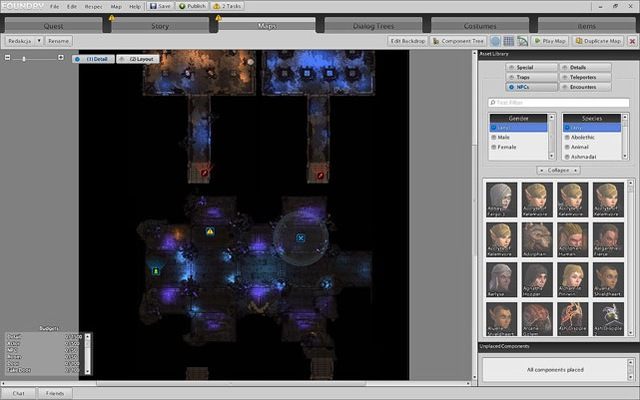The image size is (640, 400).
Task: Select the red door marker in right corridor
Action: 320,176
